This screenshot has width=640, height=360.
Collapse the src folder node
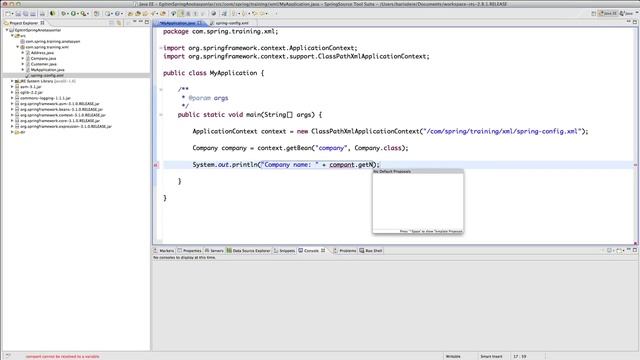[x=12, y=36]
